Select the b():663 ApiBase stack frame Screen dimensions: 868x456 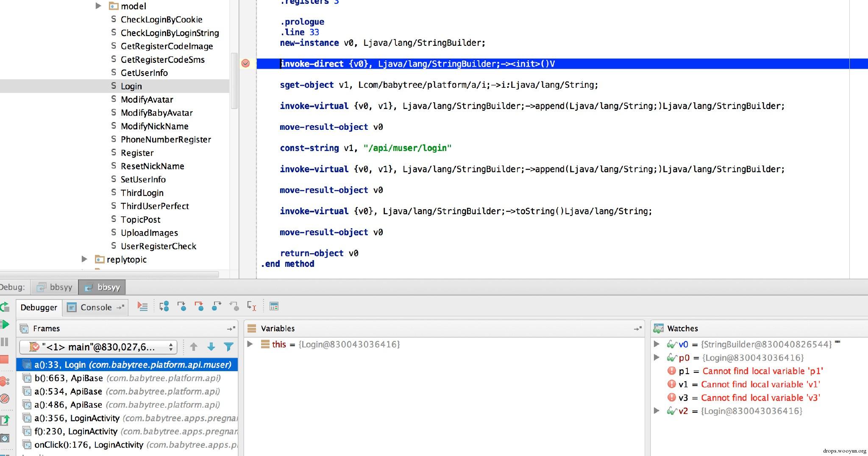[127, 378]
